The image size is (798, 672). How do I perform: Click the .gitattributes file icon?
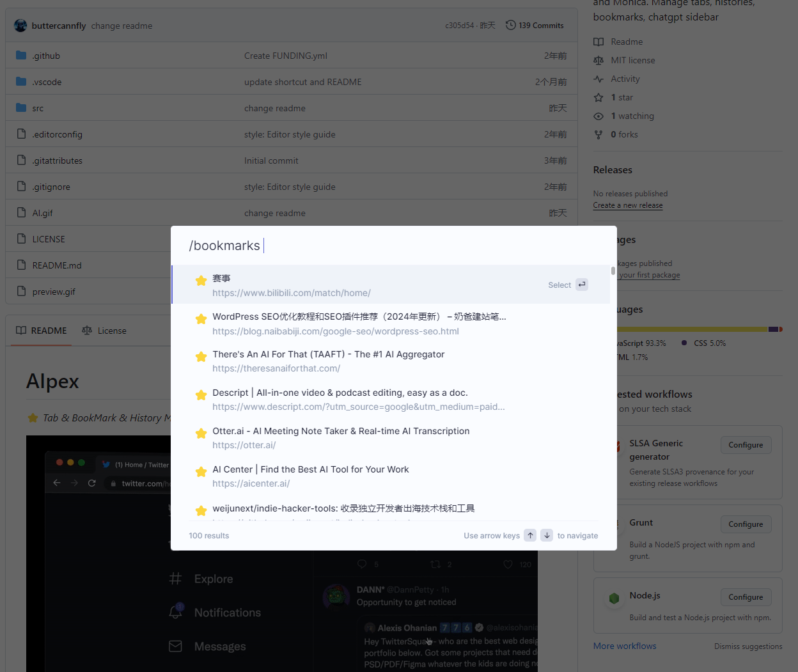(21, 160)
